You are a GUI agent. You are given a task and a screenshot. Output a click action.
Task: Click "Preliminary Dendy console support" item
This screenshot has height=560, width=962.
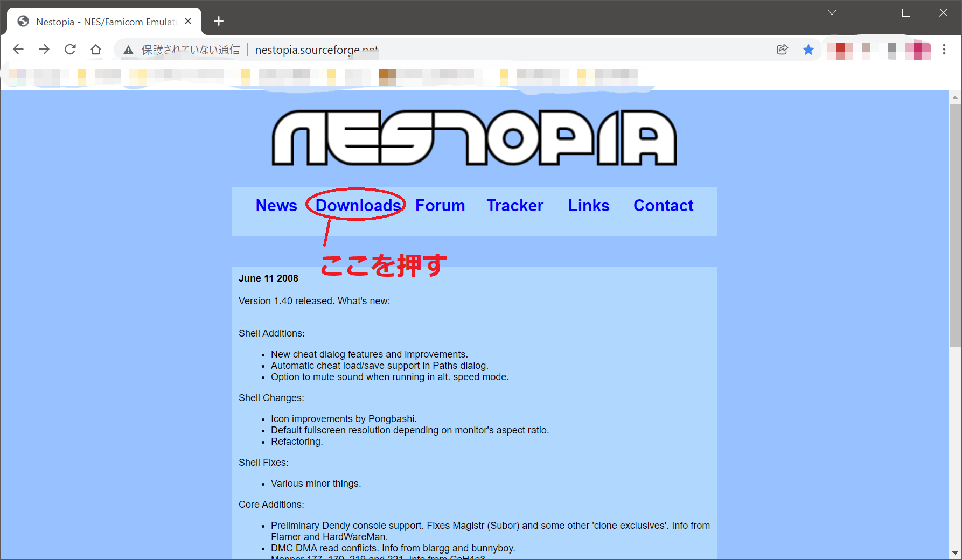(x=490, y=531)
